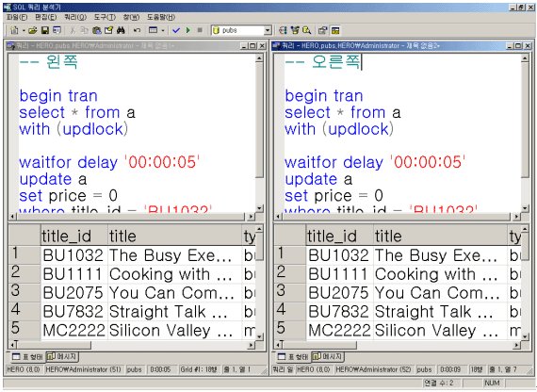This screenshot has height=392, width=537.
Task: Click the Cut scissors icon
Action: pyautogui.click(x=73, y=30)
